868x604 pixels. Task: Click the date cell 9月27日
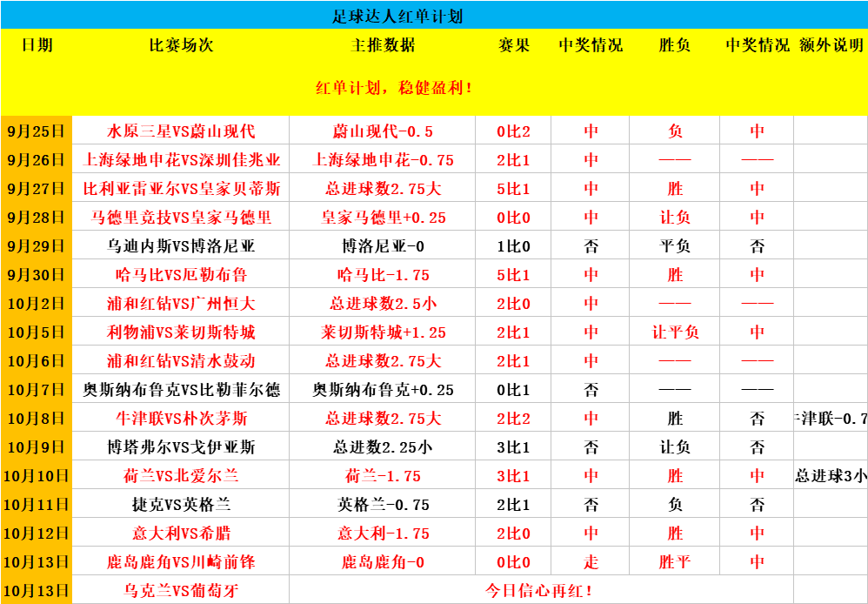(x=36, y=189)
